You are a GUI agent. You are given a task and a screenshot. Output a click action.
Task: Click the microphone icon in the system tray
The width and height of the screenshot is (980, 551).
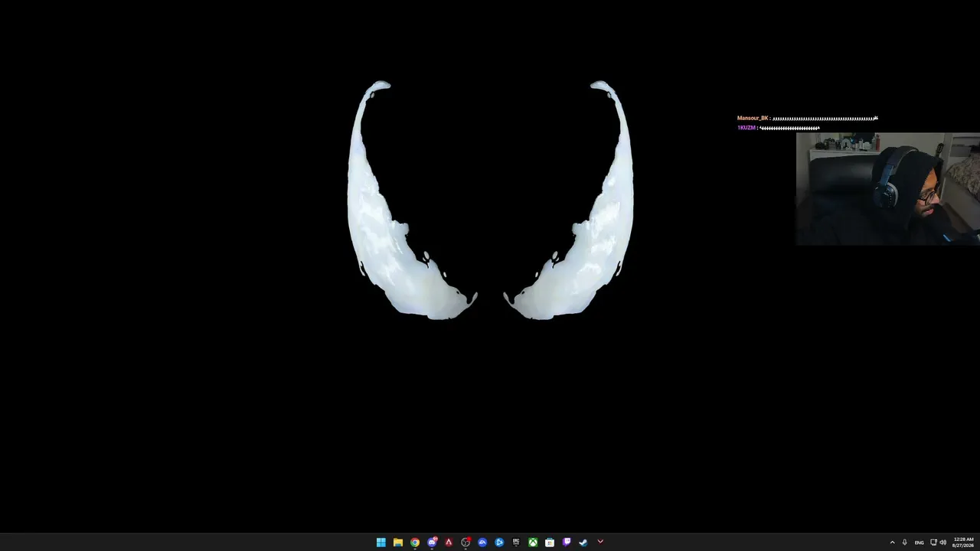(x=905, y=543)
